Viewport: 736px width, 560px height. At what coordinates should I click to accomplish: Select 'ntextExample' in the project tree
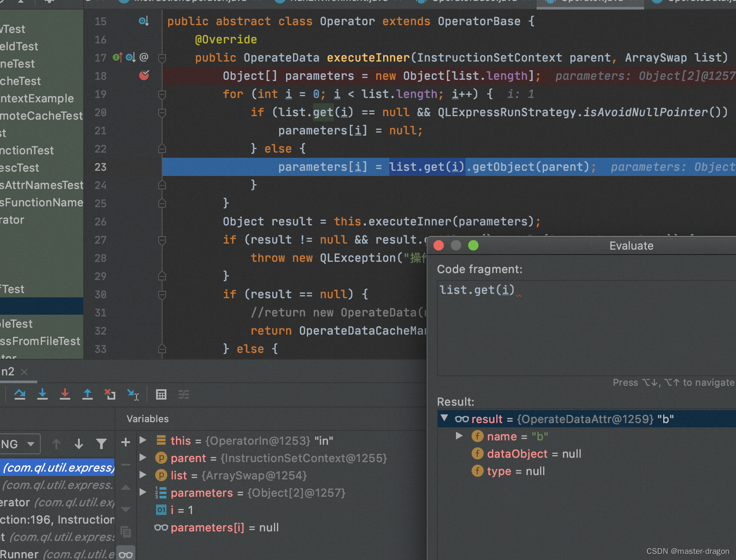pos(37,98)
